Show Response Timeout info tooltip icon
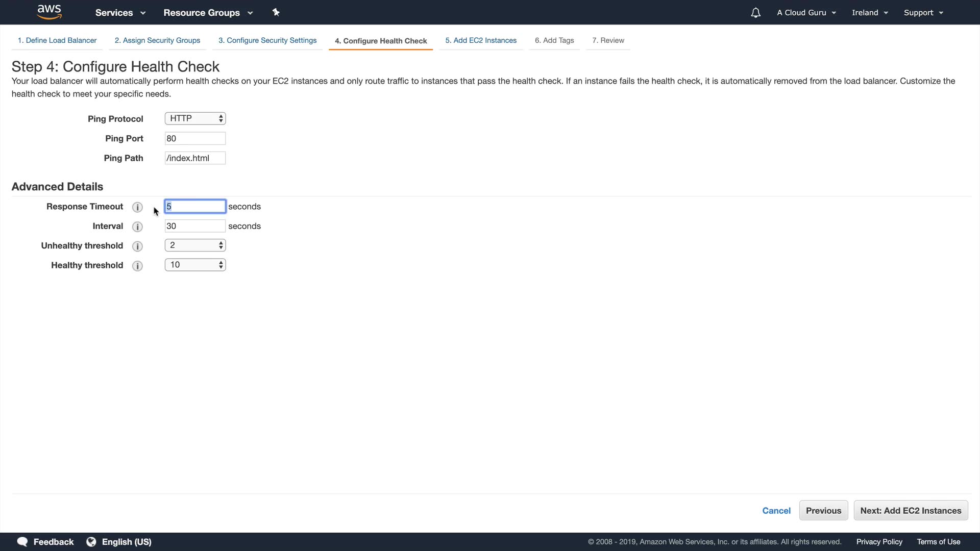980x551 pixels. click(x=137, y=207)
